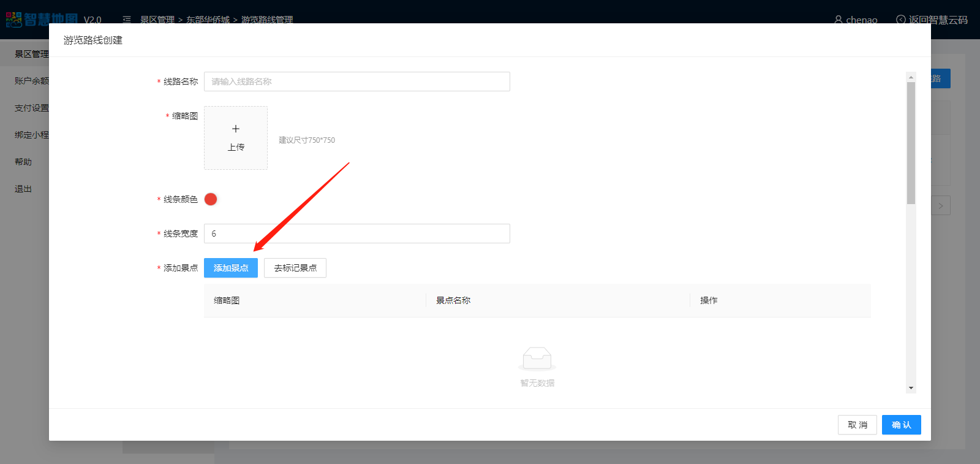
Task: Click scrollbar down arrow in dialog
Action: [911, 388]
